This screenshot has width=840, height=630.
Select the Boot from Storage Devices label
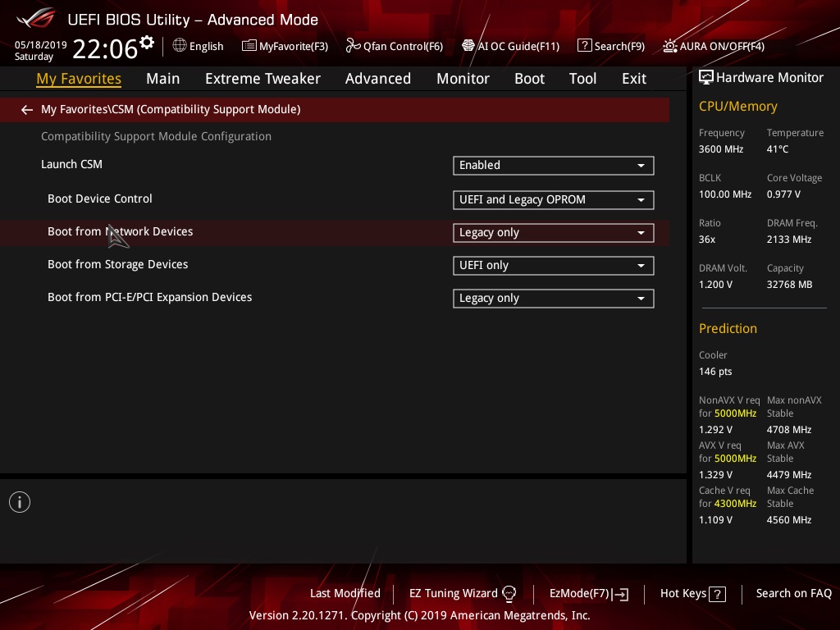coord(118,264)
